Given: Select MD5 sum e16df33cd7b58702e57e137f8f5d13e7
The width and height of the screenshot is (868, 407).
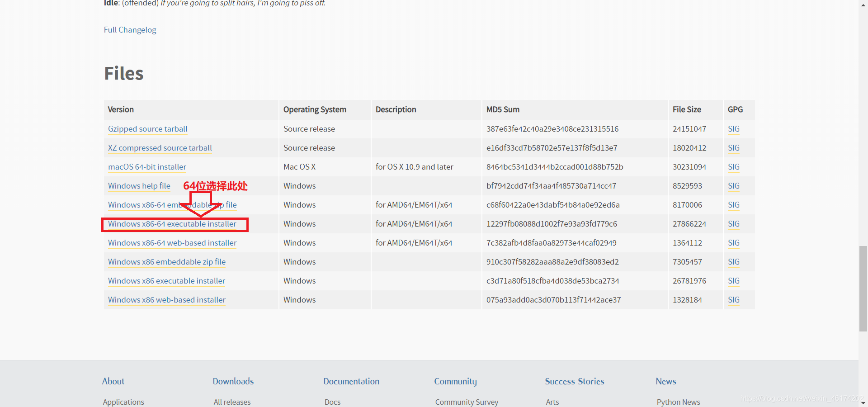Looking at the screenshot, I should (x=552, y=148).
